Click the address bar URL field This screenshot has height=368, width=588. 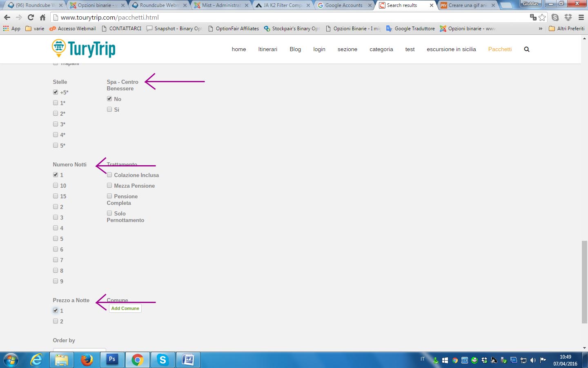[290, 18]
